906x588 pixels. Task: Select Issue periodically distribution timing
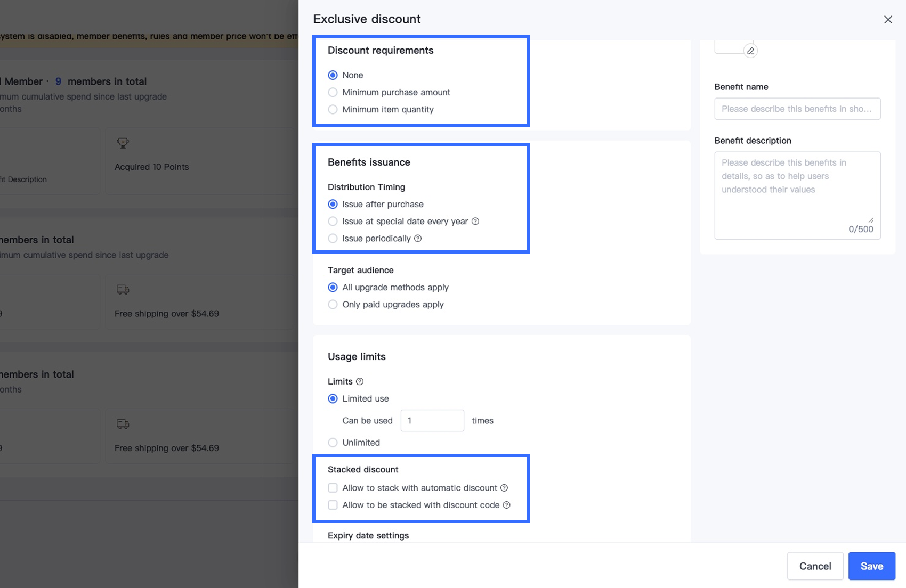tap(333, 238)
